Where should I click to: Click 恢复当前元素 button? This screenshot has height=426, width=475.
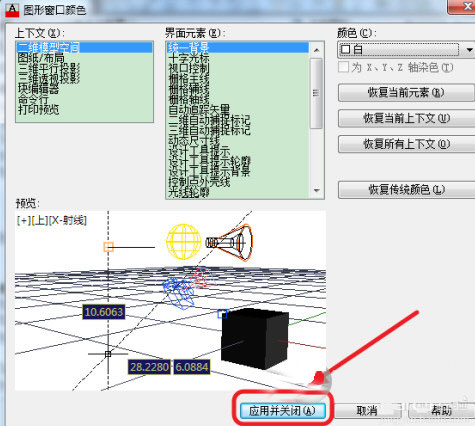406,92
